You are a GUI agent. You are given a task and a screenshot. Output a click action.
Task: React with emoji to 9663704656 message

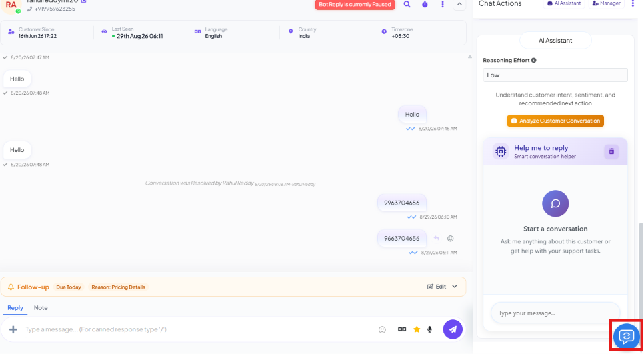click(451, 238)
